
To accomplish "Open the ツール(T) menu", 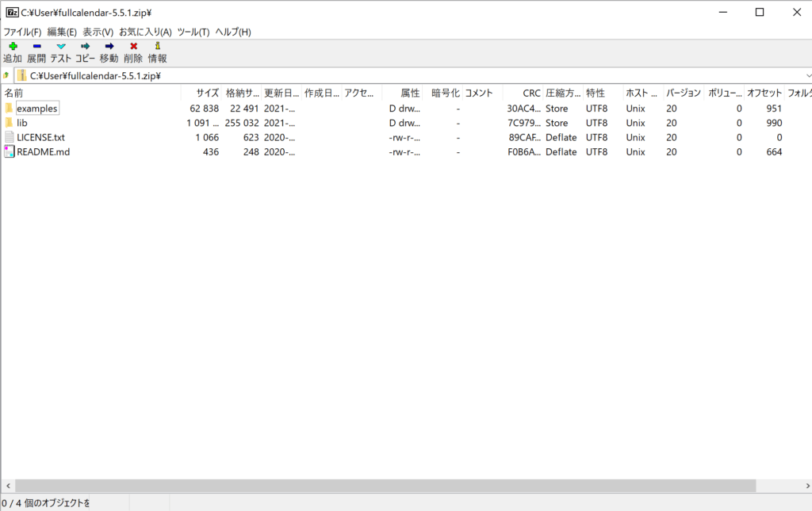I will [x=193, y=32].
